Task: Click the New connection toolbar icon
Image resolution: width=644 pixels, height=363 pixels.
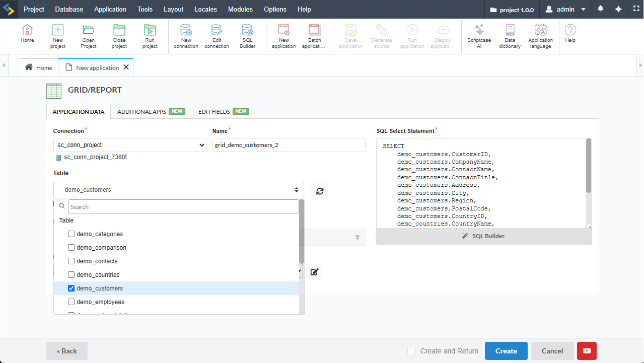Action: [186, 36]
